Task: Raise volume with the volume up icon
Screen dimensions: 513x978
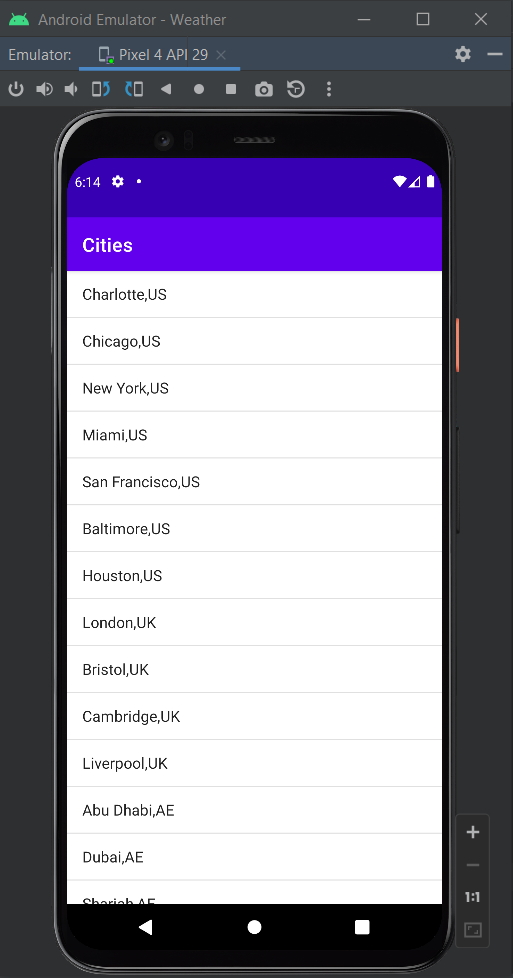Action: pos(44,89)
